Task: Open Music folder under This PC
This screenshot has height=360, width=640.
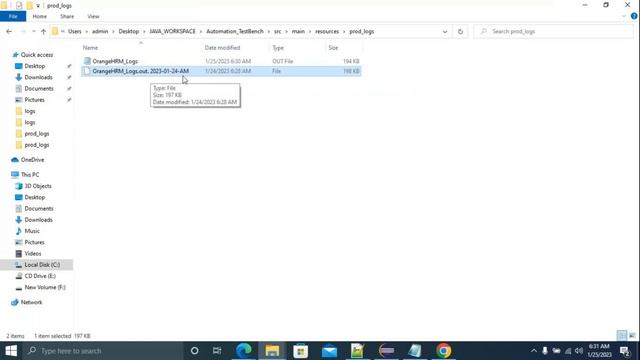Action: pos(32,231)
